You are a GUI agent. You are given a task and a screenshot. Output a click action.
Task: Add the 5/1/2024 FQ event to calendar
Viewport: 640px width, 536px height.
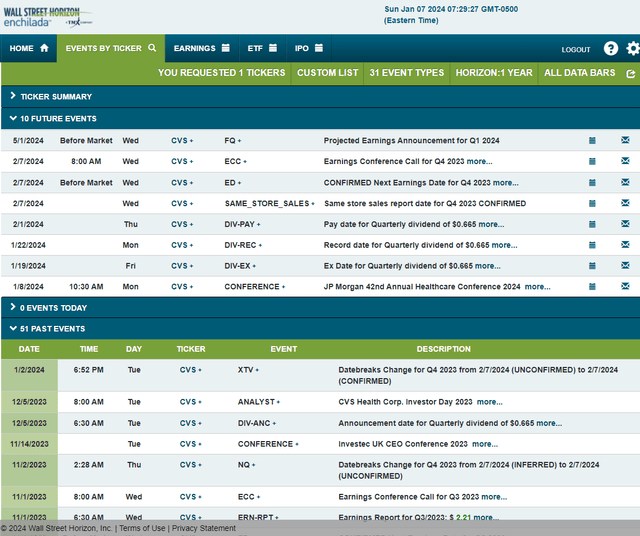tap(592, 140)
